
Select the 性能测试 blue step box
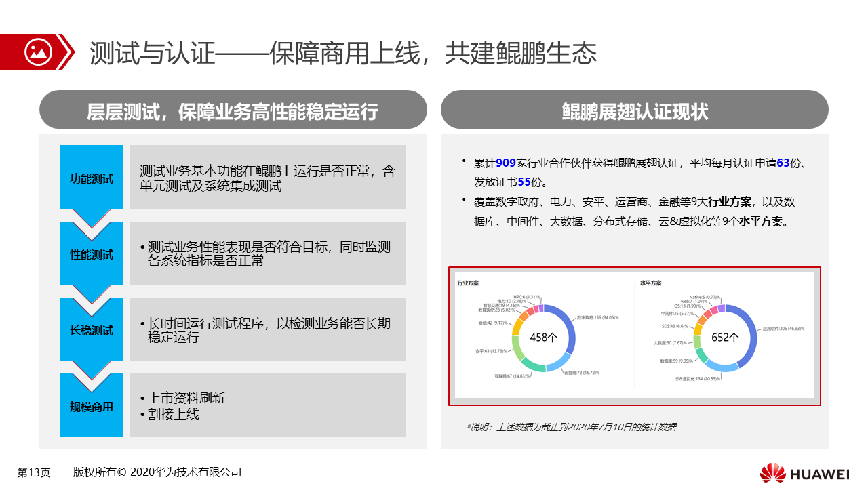pos(92,253)
